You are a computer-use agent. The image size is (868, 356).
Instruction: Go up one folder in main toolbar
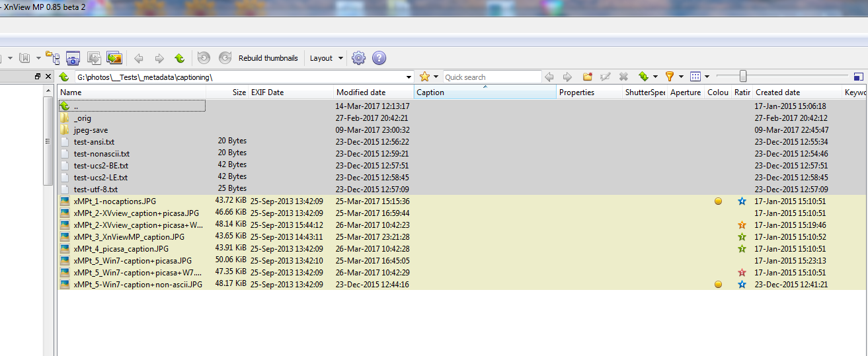(179, 58)
